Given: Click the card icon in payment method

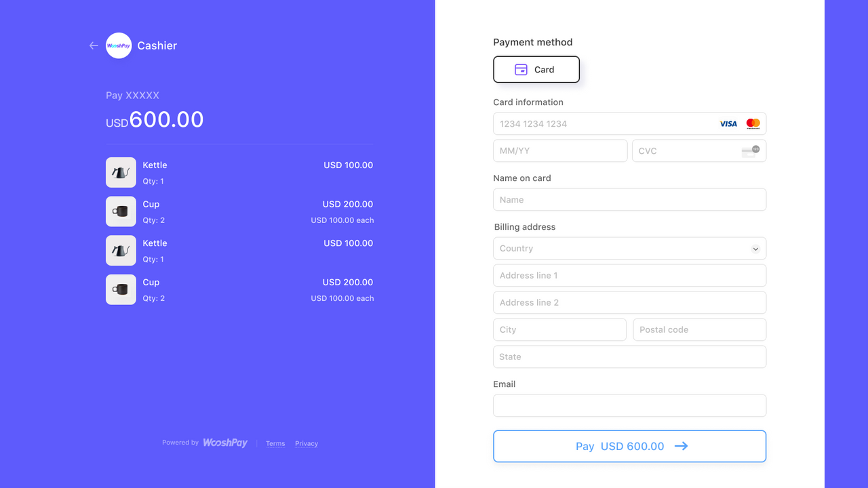Looking at the screenshot, I should [521, 69].
